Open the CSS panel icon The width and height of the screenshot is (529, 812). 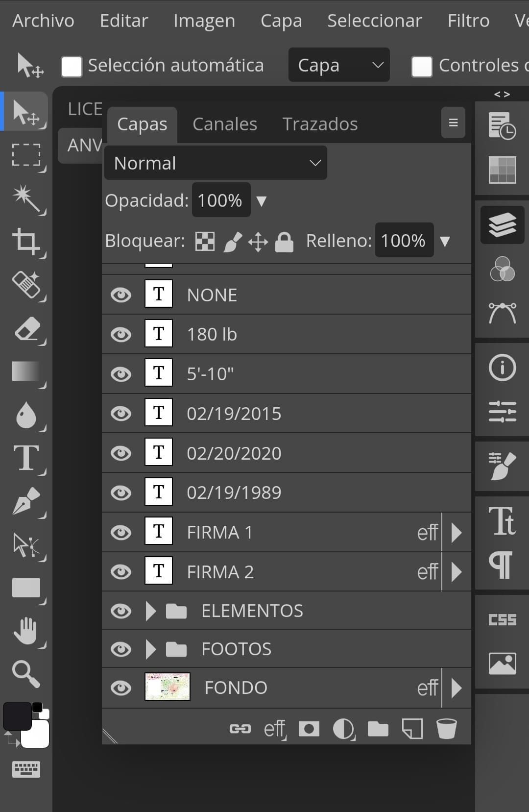coord(502,620)
